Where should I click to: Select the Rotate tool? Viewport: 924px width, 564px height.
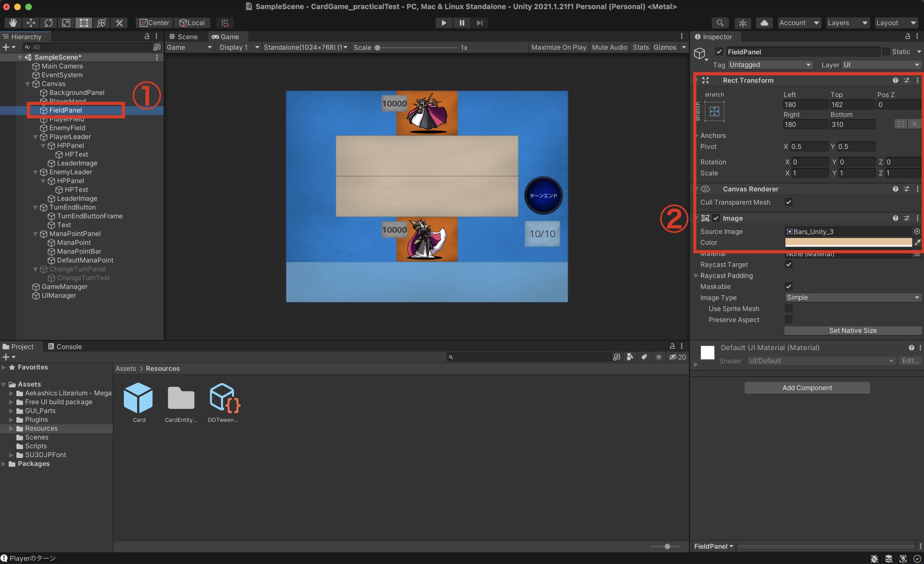point(48,23)
